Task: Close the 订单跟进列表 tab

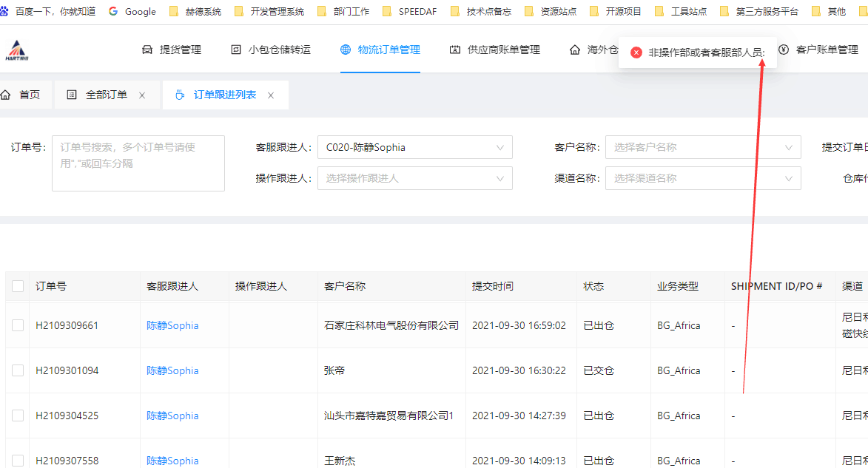Action: [x=271, y=95]
